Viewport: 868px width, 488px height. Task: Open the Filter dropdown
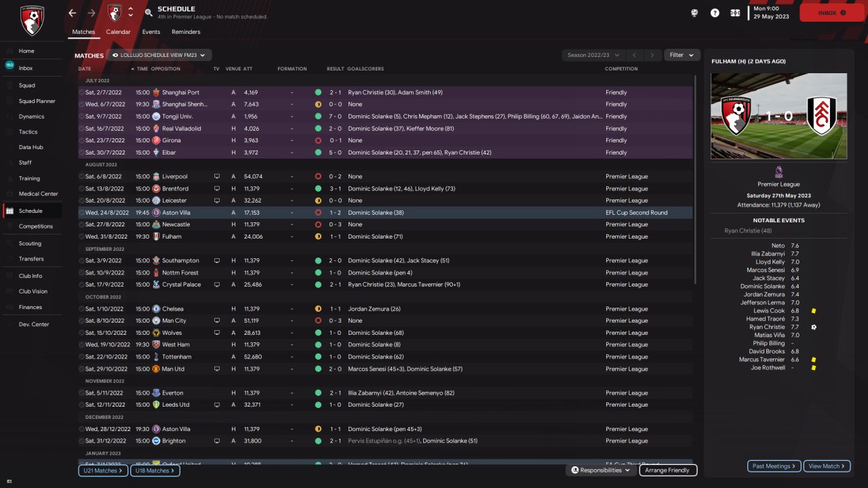click(x=682, y=55)
